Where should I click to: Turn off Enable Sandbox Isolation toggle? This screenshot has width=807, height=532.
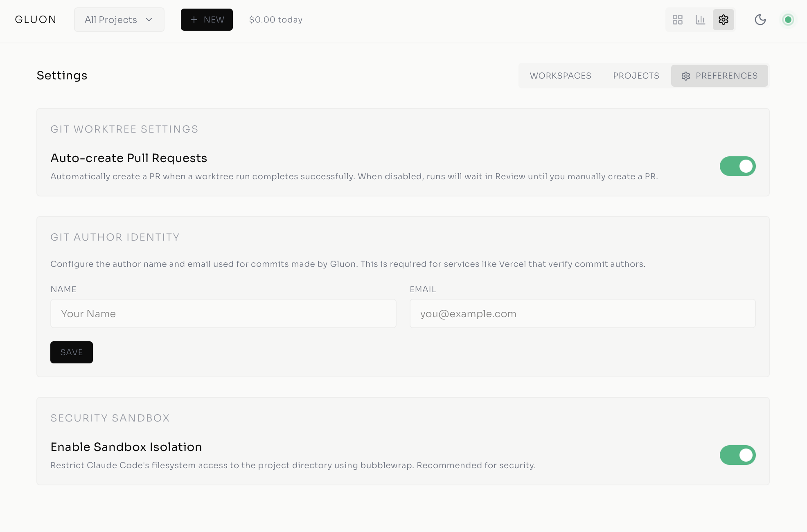tap(738, 455)
